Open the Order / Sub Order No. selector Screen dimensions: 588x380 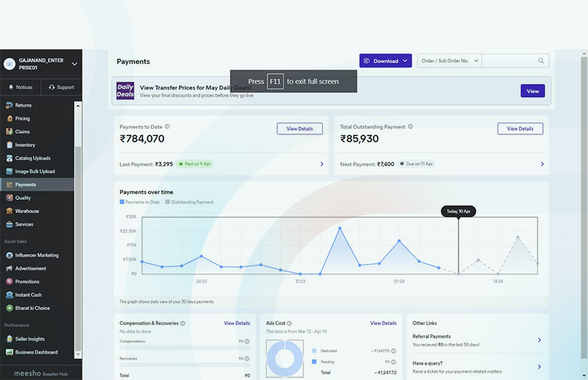pos(449,61)
